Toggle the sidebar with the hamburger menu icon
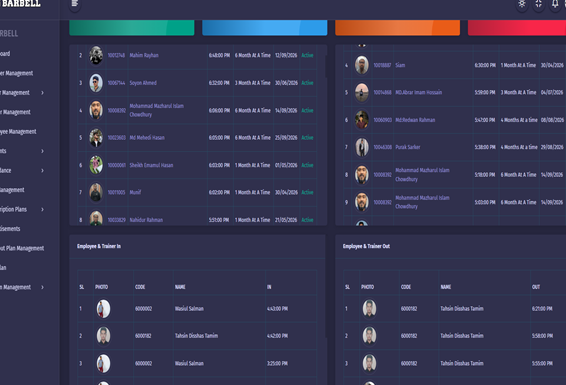This screenshot has height=385, width=566. click(75, 3)
